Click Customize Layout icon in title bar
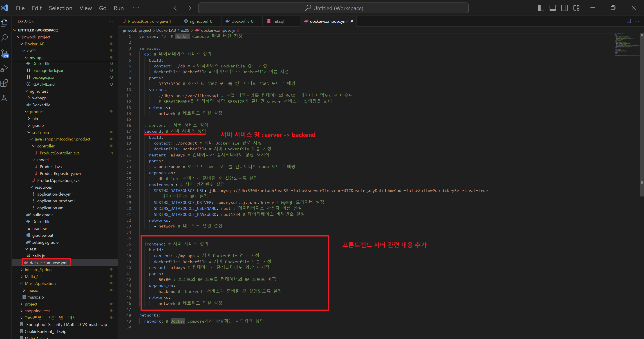The image size is (644, 339). [576, 8]
